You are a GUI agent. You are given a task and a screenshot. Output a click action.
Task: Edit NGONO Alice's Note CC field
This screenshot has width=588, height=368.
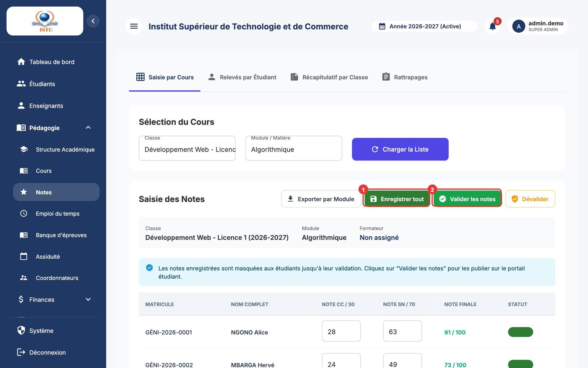click(x=341, y=331)
